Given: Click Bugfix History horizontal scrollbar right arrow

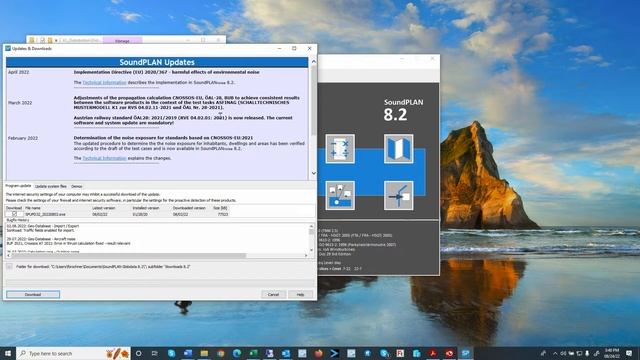Looking at the screenshot, I should point(306,256).
